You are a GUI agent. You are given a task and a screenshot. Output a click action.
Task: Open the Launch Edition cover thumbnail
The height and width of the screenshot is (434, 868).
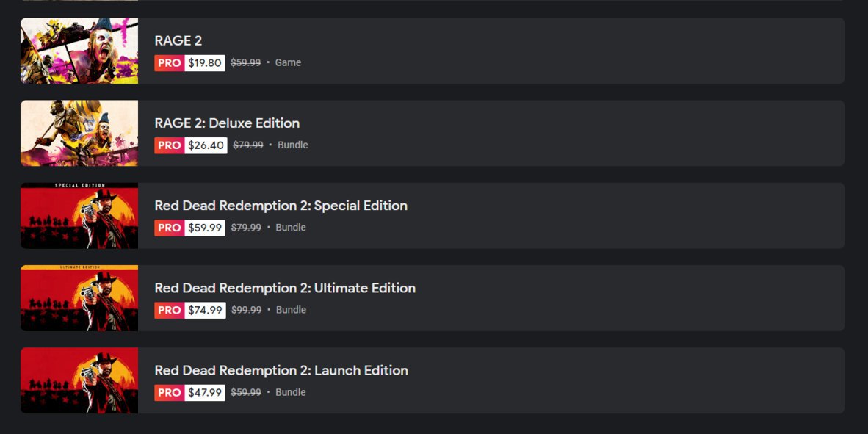pos(79,380)
